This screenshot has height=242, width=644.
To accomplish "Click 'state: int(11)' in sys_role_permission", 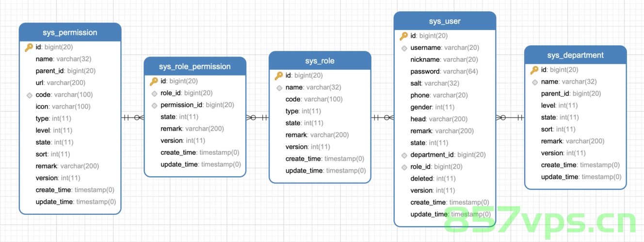I will pyautogui.click(x=180, y=117).
